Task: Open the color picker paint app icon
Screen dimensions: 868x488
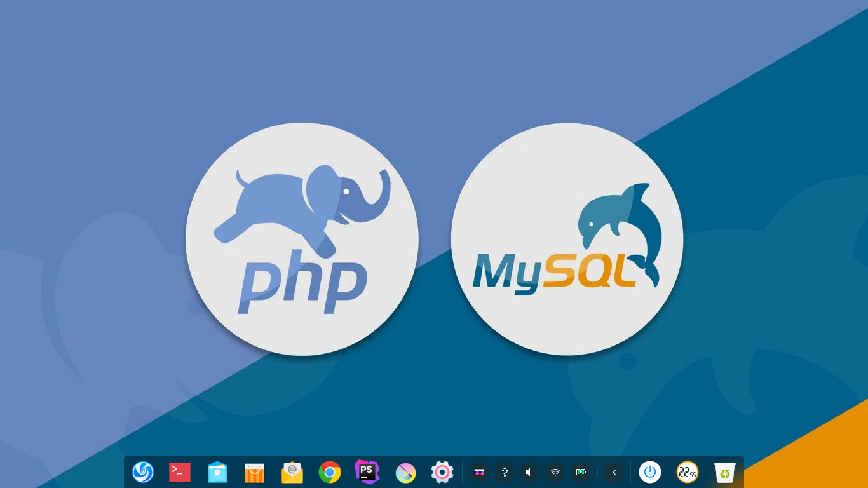Action: click(x=405, y=472)
